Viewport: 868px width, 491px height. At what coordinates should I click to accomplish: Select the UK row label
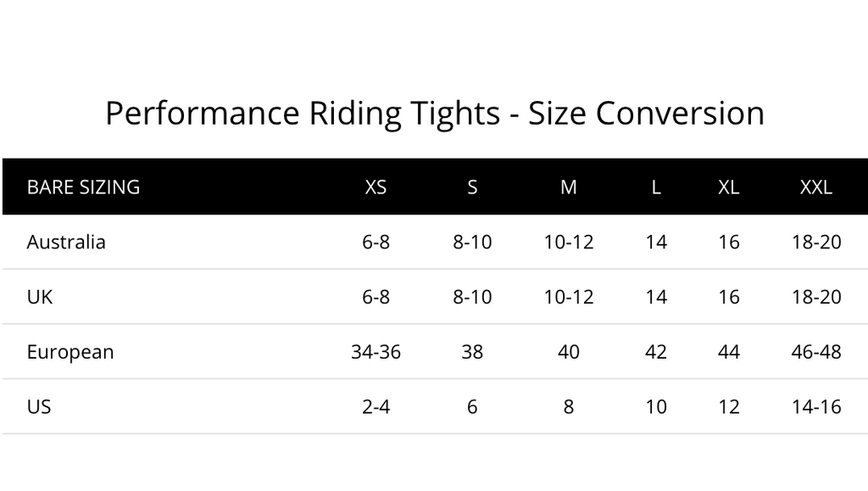(x=40, y=297)
